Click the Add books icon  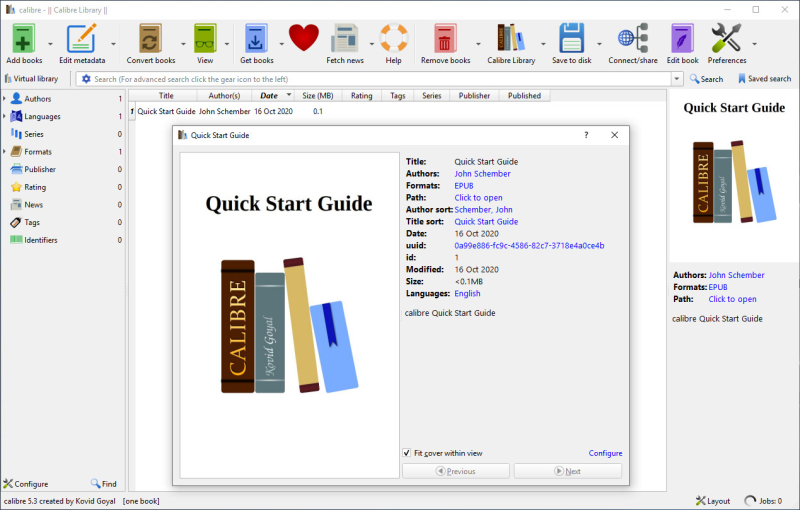click(x=24, y=39)
